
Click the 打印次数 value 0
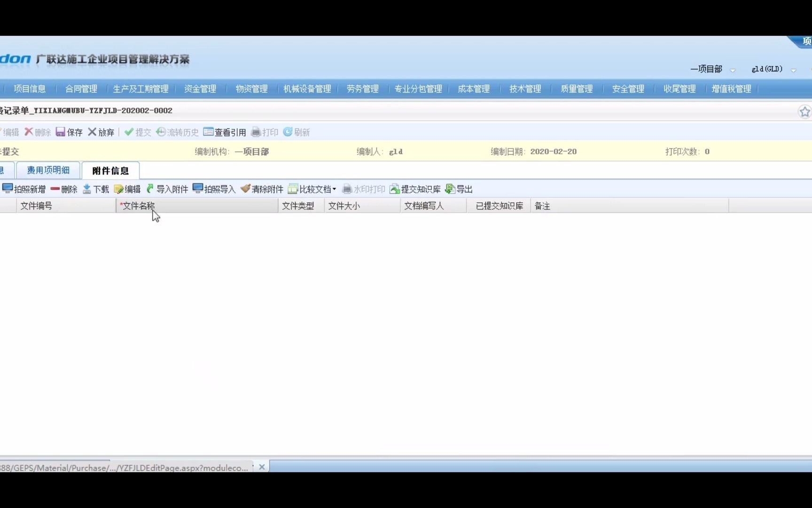(x=707, y=151)
